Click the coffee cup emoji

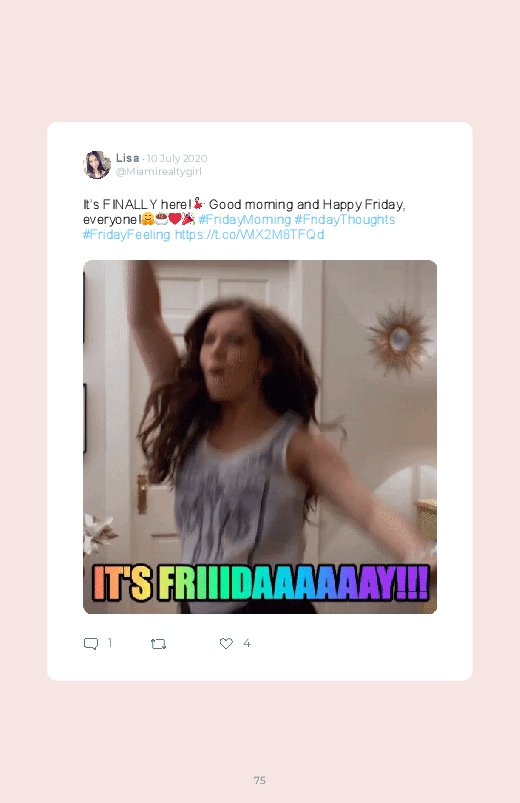(x=161, y=219)
